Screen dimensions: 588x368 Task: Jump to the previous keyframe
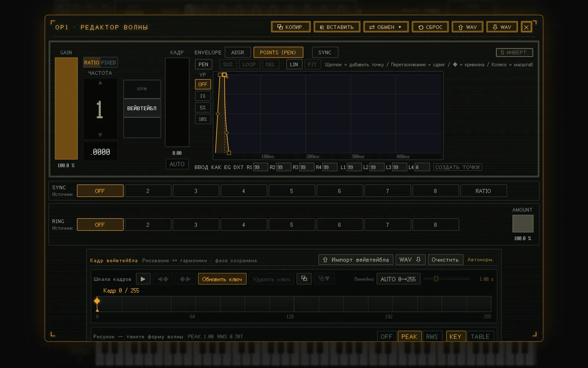point(163,279)
